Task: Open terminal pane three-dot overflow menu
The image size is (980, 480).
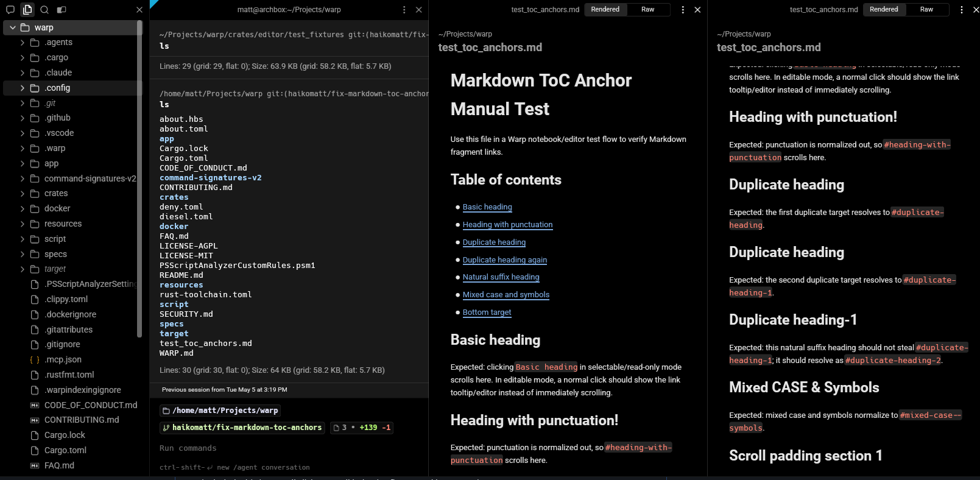Action: pos(404,10)
